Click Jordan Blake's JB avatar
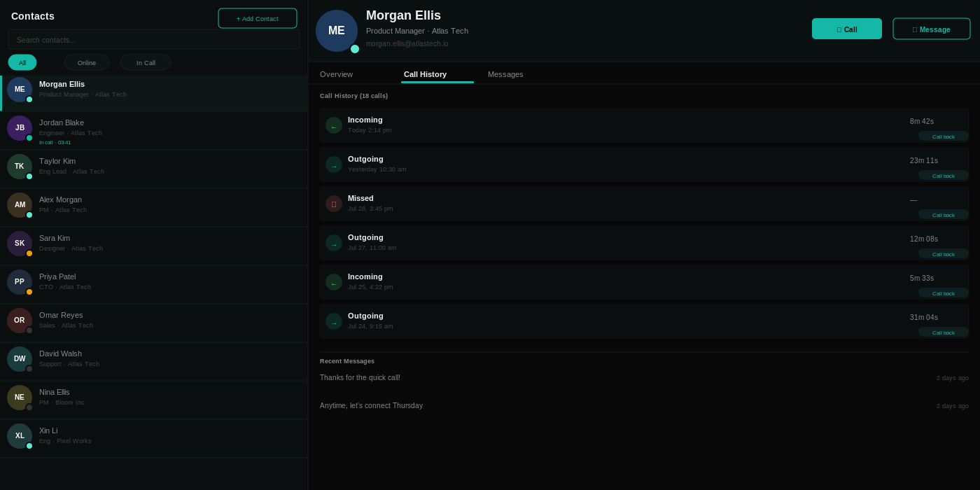The height and width of the screenshot is (490, 980). 20,128
